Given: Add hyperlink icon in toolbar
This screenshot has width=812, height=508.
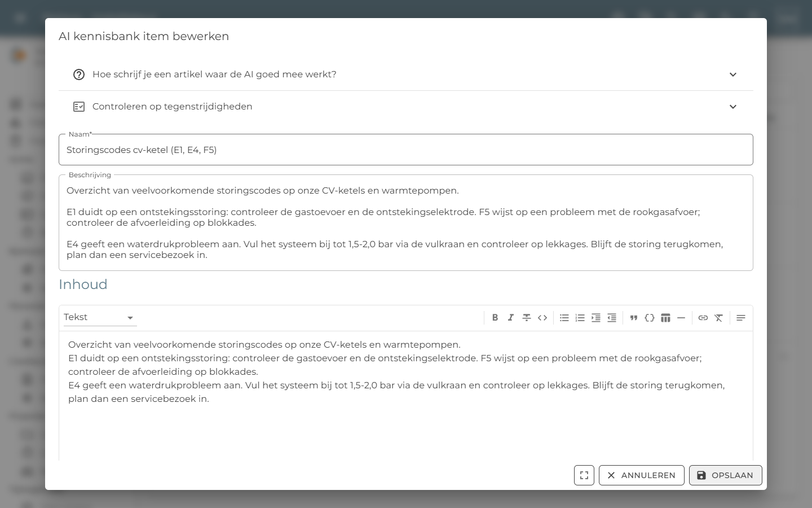Looking at the screenshot, I should tap(703, 318).
